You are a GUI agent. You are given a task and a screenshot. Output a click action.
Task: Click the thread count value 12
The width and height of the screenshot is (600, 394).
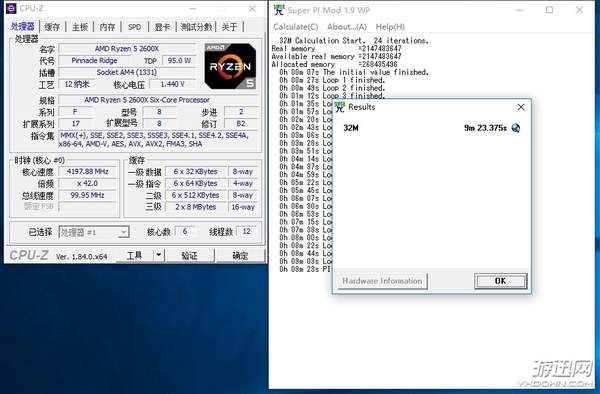coord(246,231)
